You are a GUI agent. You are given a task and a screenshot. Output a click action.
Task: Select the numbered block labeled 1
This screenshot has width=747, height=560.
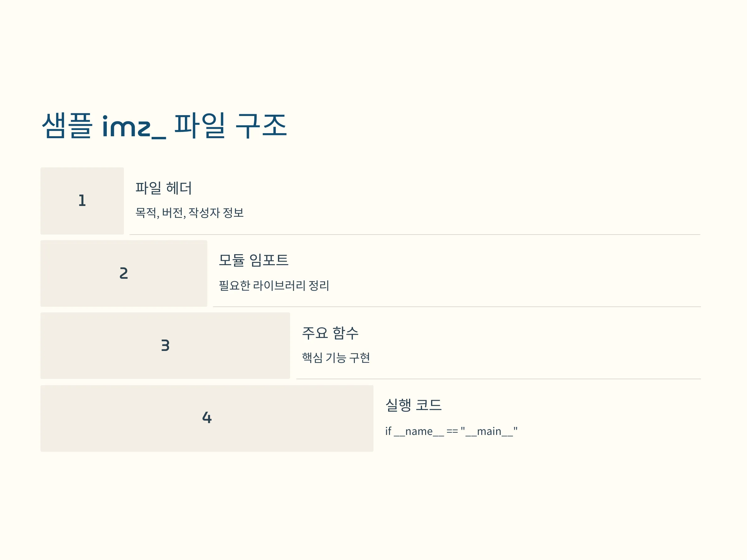(x=82, y=201)
